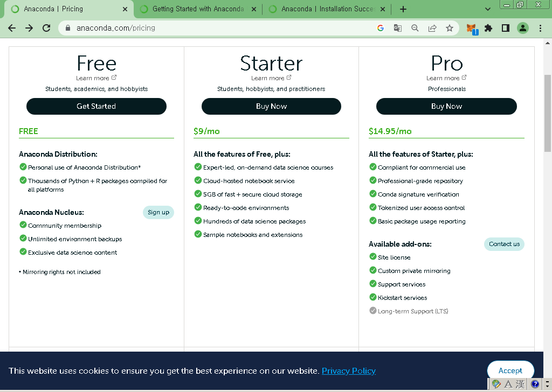Open Chrome three-dot menu

(x=540, y=28)
